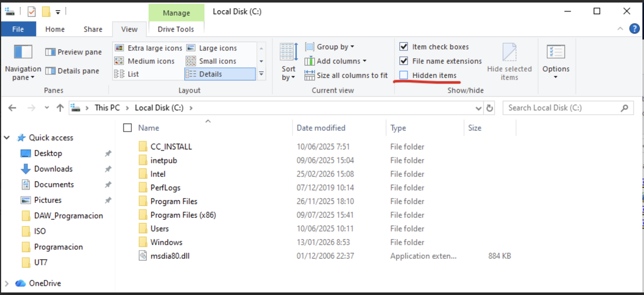Select the msdia80.dll file

(170, 256)
